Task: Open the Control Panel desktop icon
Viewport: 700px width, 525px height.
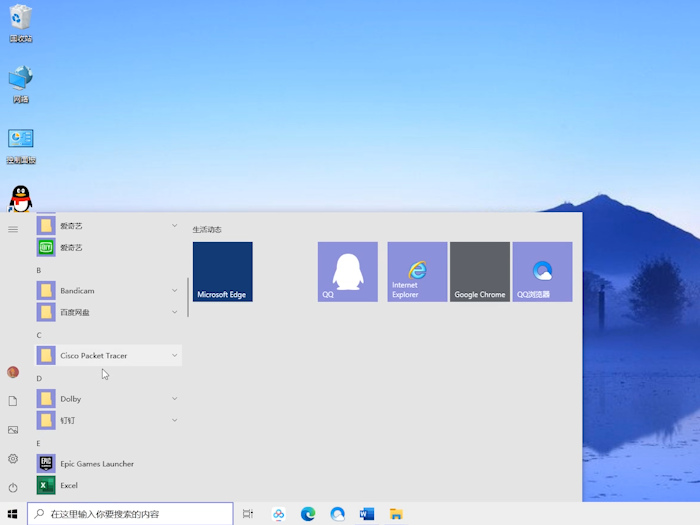Action: tap(21, 146)
